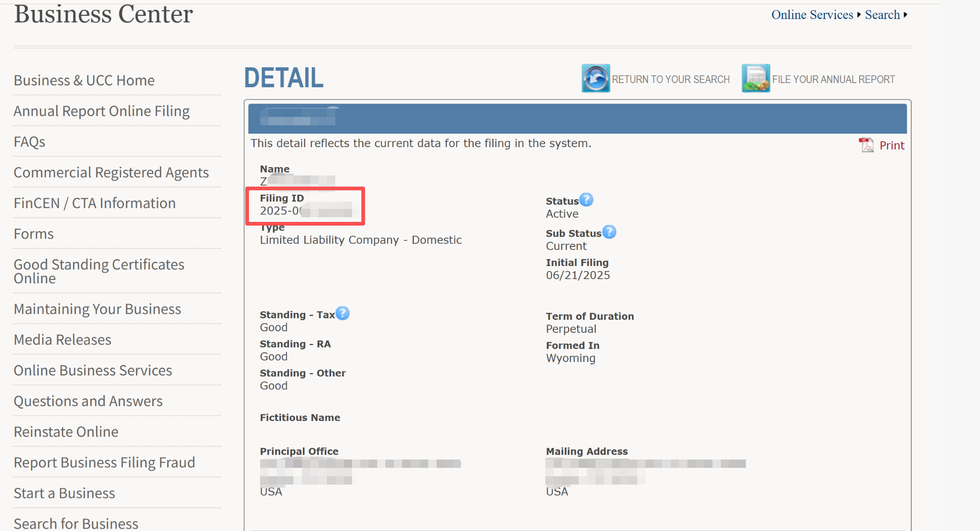
Task: Click the Limited Liability Company - Domestic text
Action: [361, 240]
